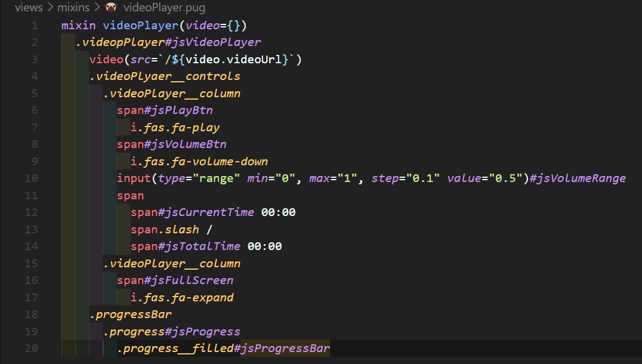Click '.progress#jsProgress' on line 19
Screen dimensions: 642x364
(x=172, y=332)
